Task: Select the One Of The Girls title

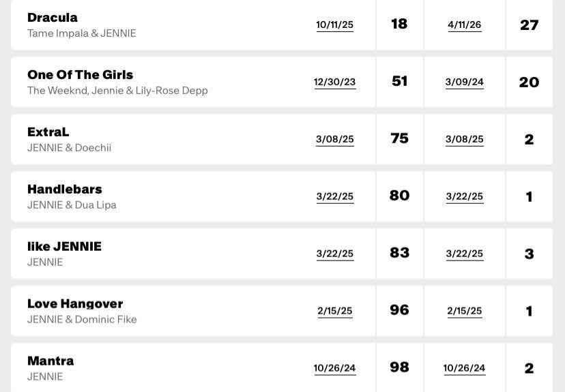Action: [x=80, y=75]
